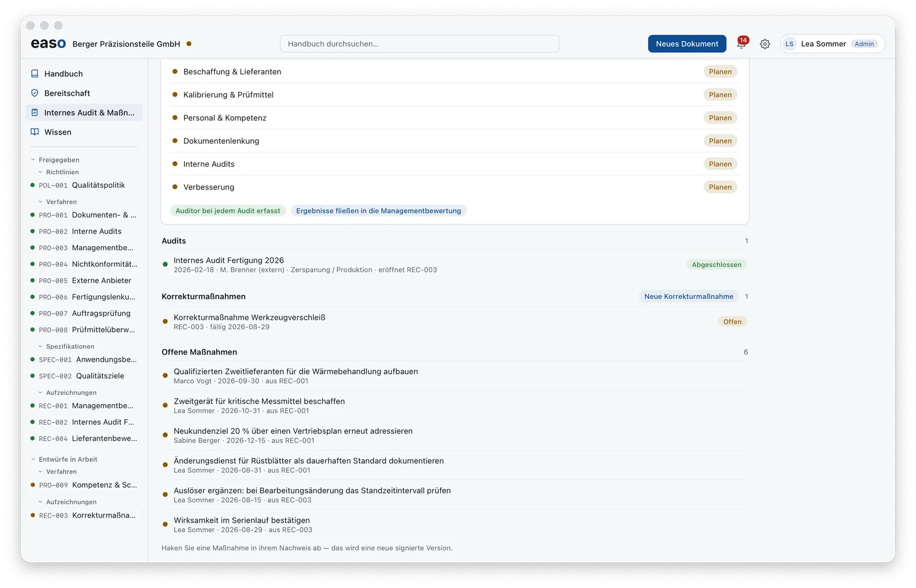Open the Wissen navigation item
The width and height of the screenshot is (916, 588).
point(84,132)
